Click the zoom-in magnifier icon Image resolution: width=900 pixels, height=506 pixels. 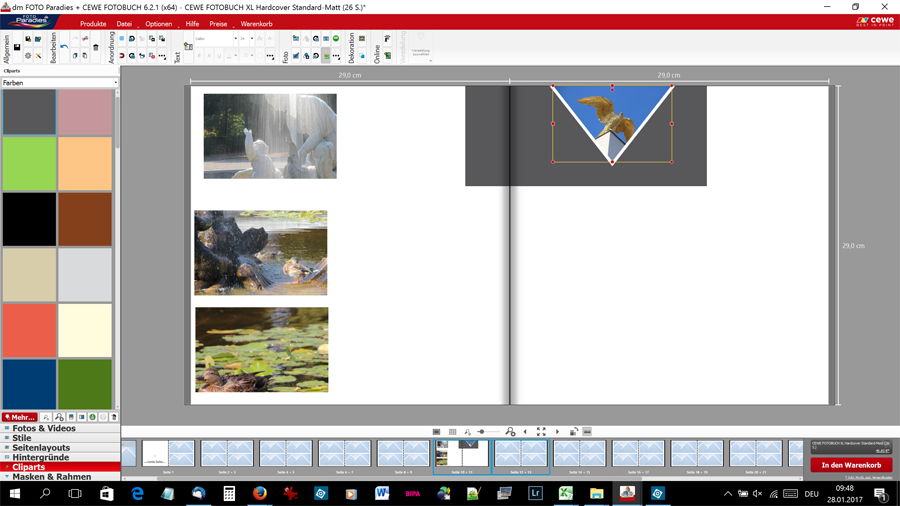(x=511, y=432)
